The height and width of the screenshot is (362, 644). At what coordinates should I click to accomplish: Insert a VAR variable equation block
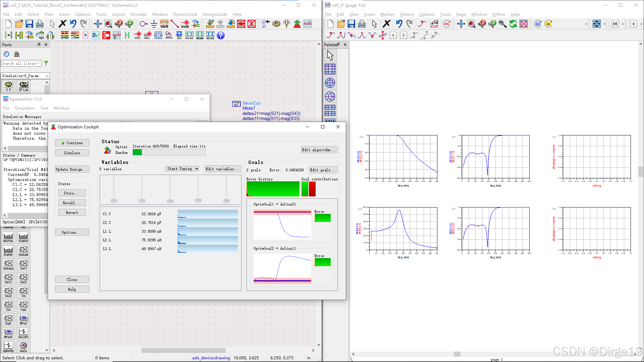pos(164,24)
